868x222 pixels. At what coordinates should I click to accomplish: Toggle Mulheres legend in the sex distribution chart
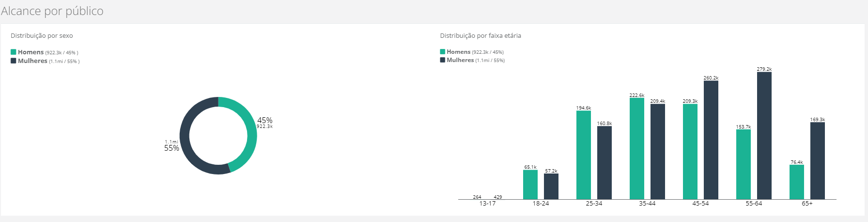tap(32, 61)
